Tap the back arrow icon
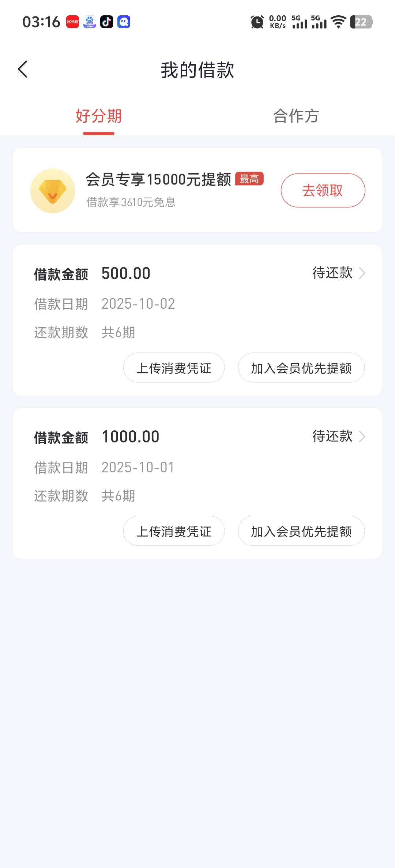Image resolution: width=395 pixels, height=868 pixels. (23, 69)
